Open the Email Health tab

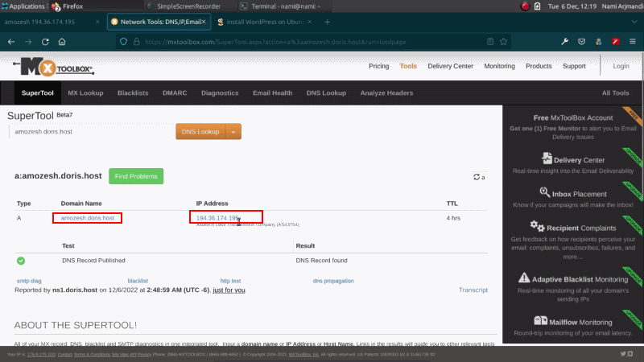tap(272, 93)
